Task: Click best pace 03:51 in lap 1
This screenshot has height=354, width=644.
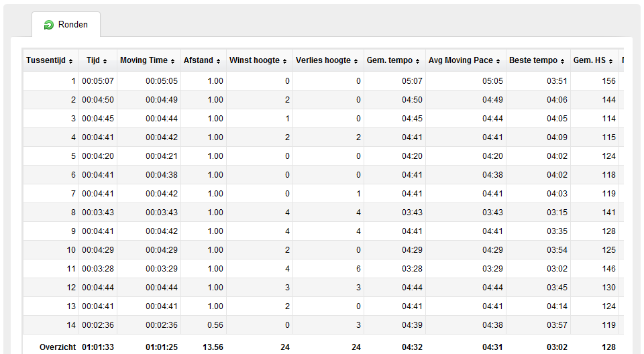Action: (557, 81)
